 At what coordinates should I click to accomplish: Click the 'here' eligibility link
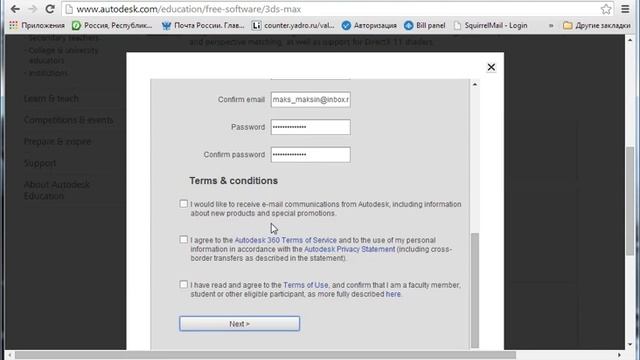393,294
